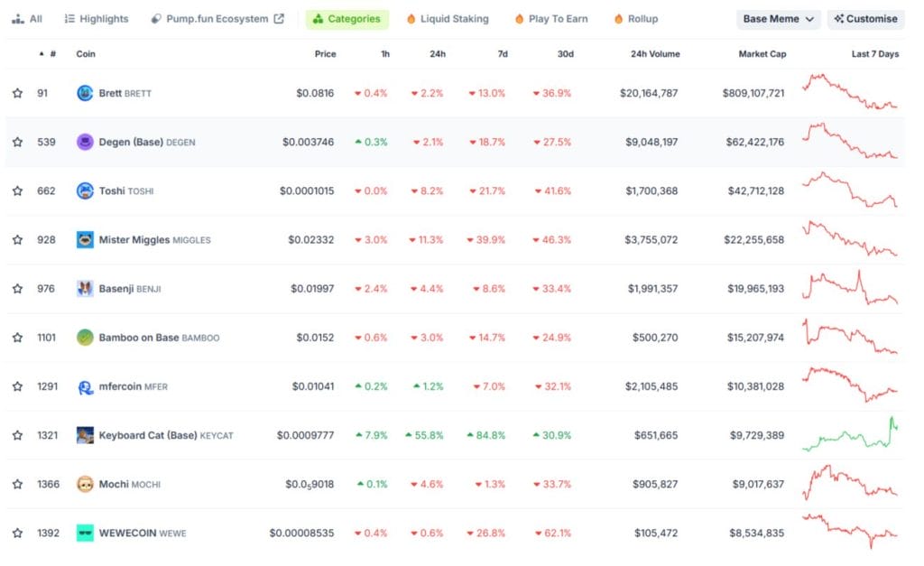The height and width of the screenshot is (566, 924).
Task: Click Brett's market cap $809,107,721
Action: coord(753,93)
